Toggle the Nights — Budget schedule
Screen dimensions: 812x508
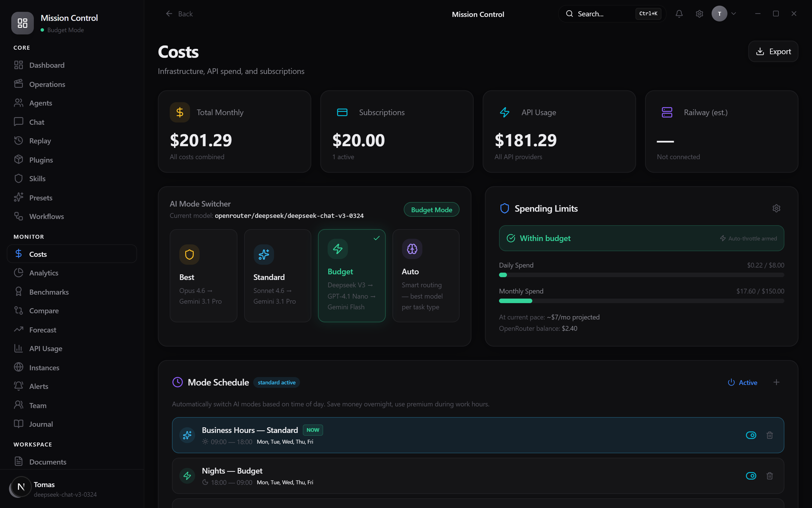751,476
